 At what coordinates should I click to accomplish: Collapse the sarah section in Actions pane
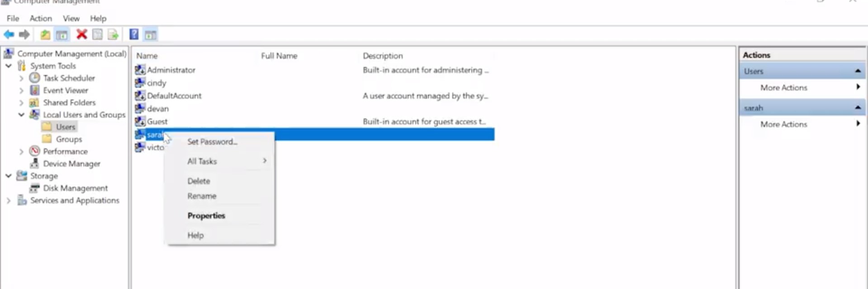point(858,108)
